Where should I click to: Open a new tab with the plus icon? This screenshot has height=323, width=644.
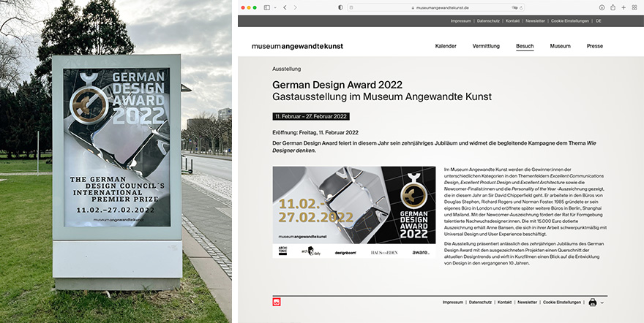pos(624,8)
